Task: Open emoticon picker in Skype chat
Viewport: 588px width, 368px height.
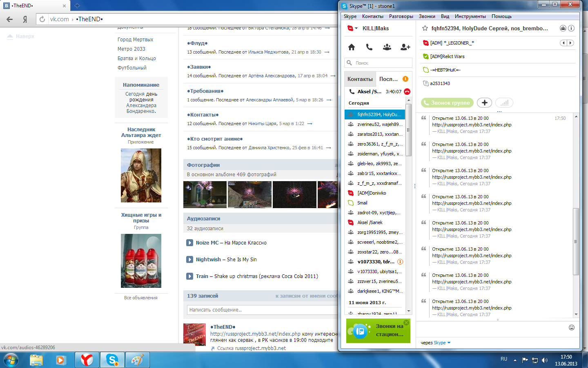Action: (x=572, y=328)
